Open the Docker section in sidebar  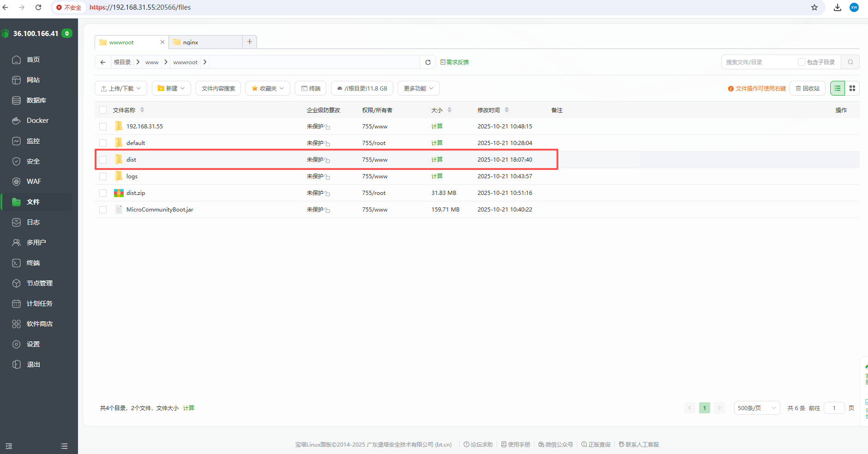[37, 120]
